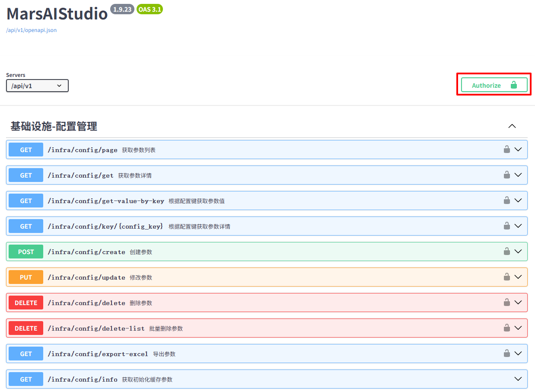Click the lock icon on /infra/config/update row
The height and width of the screenshot is (392, 535).
(x=507, y=277)
